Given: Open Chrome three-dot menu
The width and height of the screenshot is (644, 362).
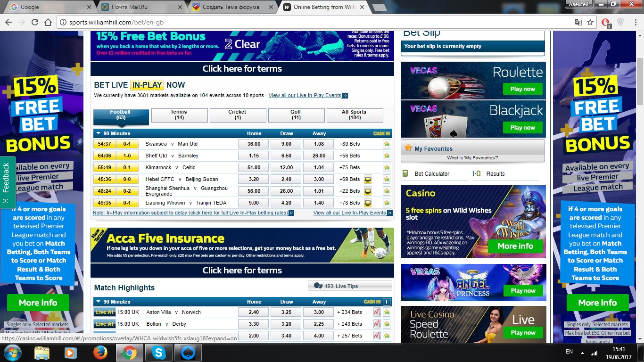Looking at the screenshot, I should [635, 22].
